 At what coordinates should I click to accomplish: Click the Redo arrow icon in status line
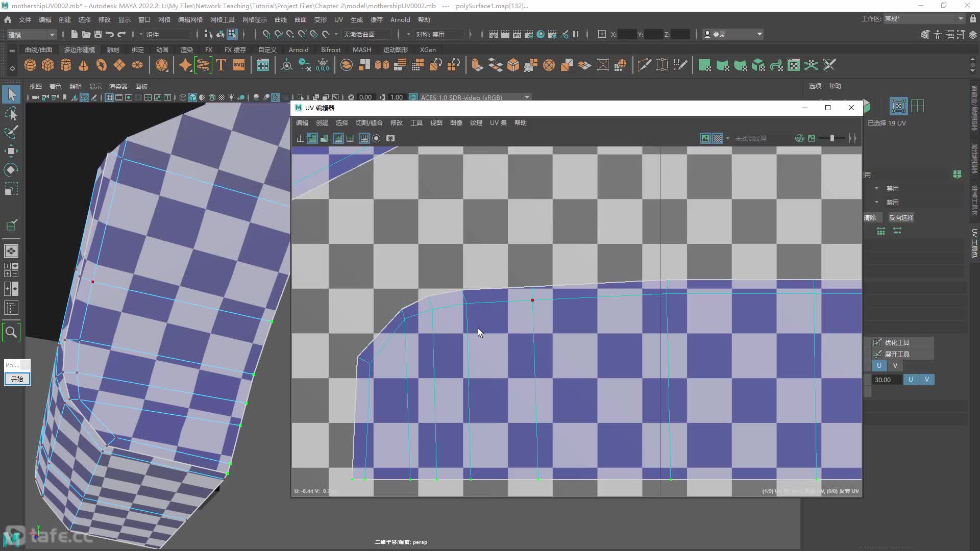(121, 34)
